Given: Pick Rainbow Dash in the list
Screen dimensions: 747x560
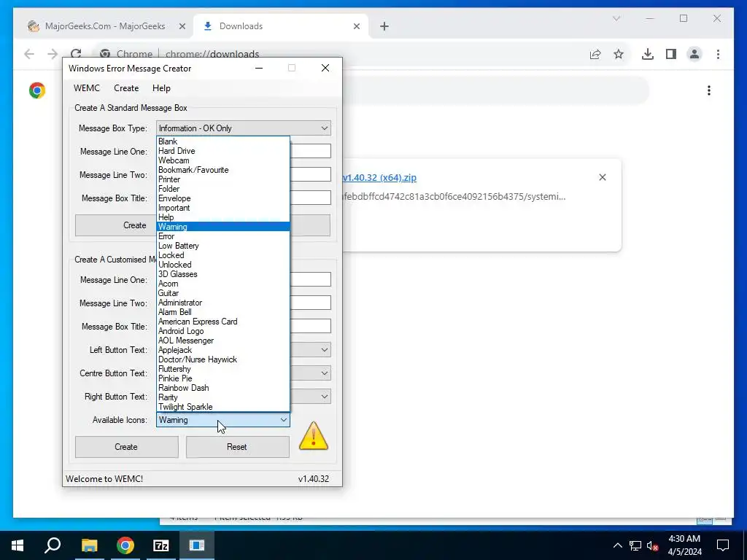Looking at the screenshot, I should (x=223, y=388).
